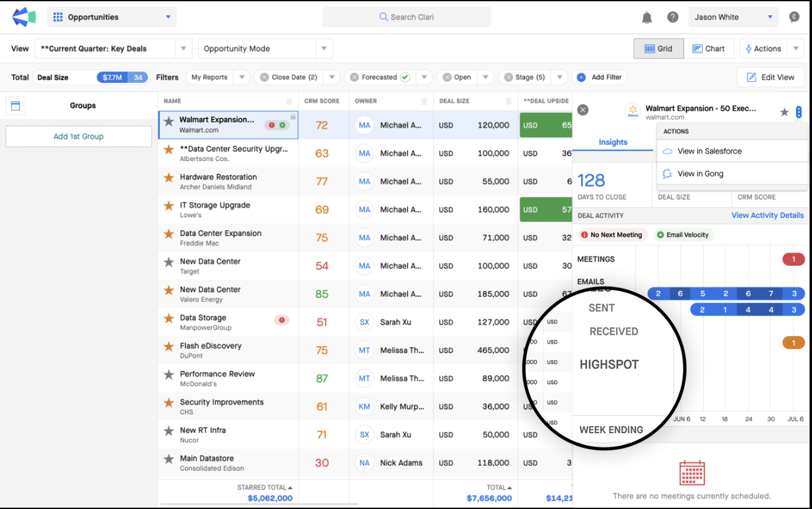Star the New Data Center Target deal
The image size is (812, 509).
pos(169,262)
